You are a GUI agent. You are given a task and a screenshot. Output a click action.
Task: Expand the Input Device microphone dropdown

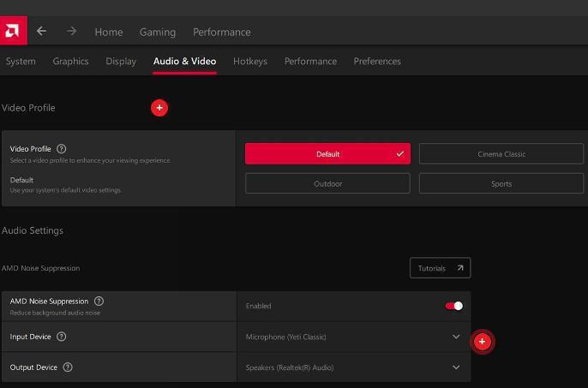pos(354,337)
